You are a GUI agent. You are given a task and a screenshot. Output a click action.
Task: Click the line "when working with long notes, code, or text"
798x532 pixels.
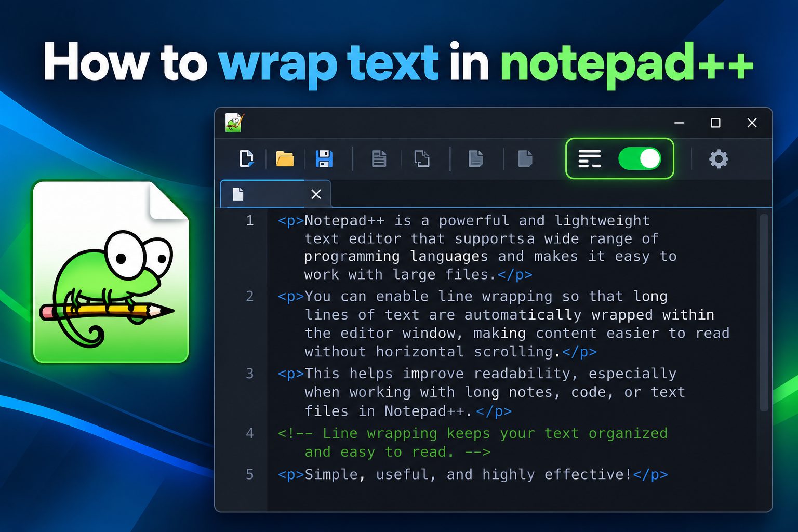click(495, 392)
